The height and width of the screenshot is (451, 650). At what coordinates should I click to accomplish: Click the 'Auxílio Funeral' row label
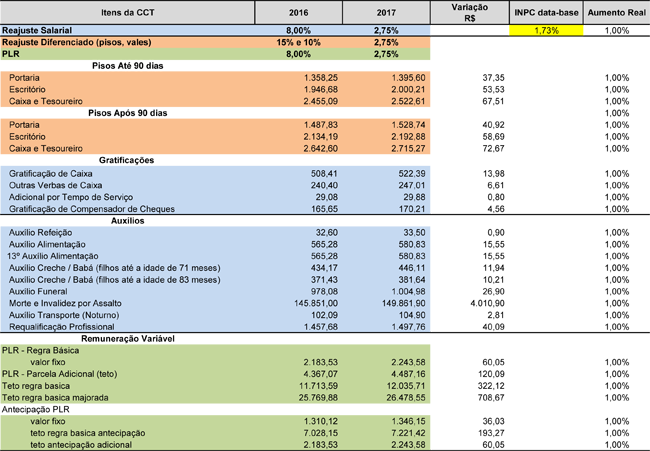point(41,292)
